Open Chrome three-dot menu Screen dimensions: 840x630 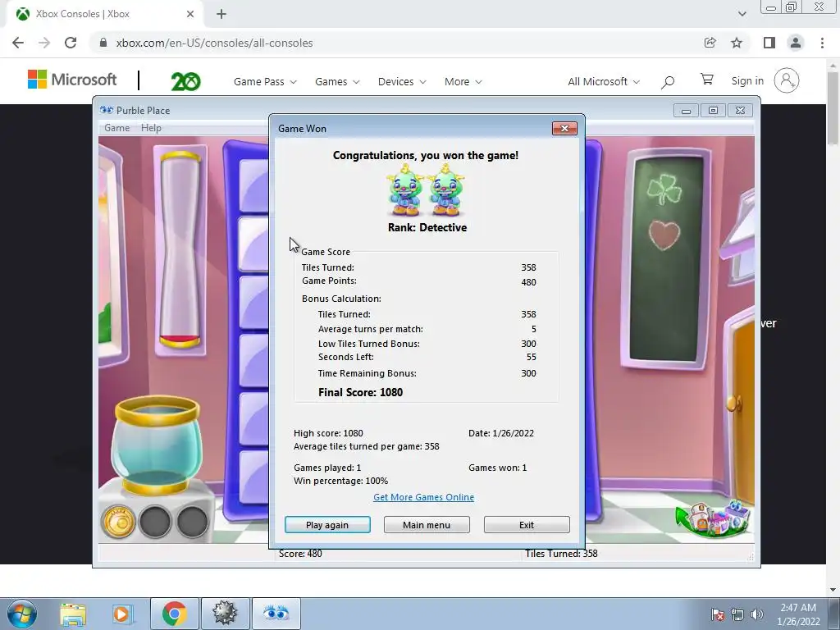pos(822,43)
